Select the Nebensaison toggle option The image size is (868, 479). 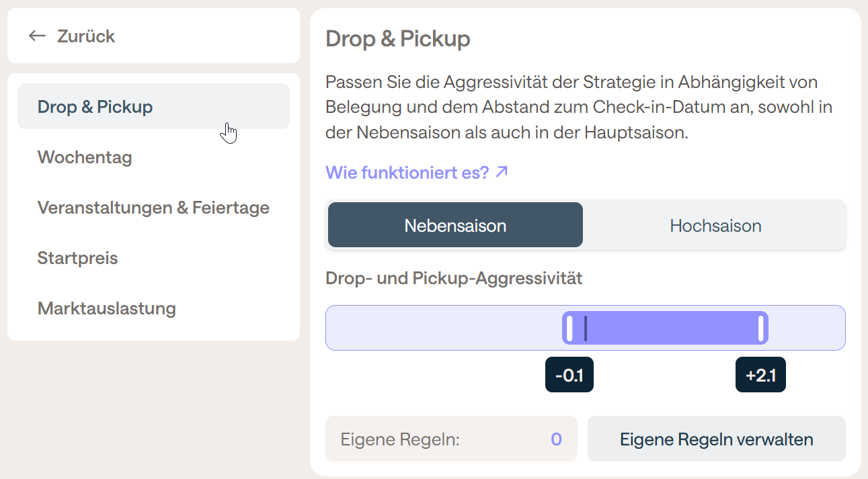pyautogui.click(x=455, y=225)
